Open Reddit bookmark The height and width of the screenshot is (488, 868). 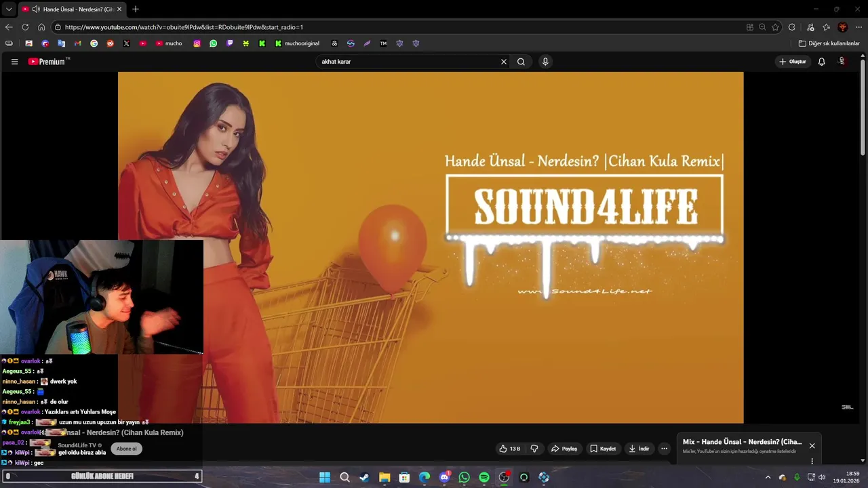pyautogui.click(x=110, y=43)
